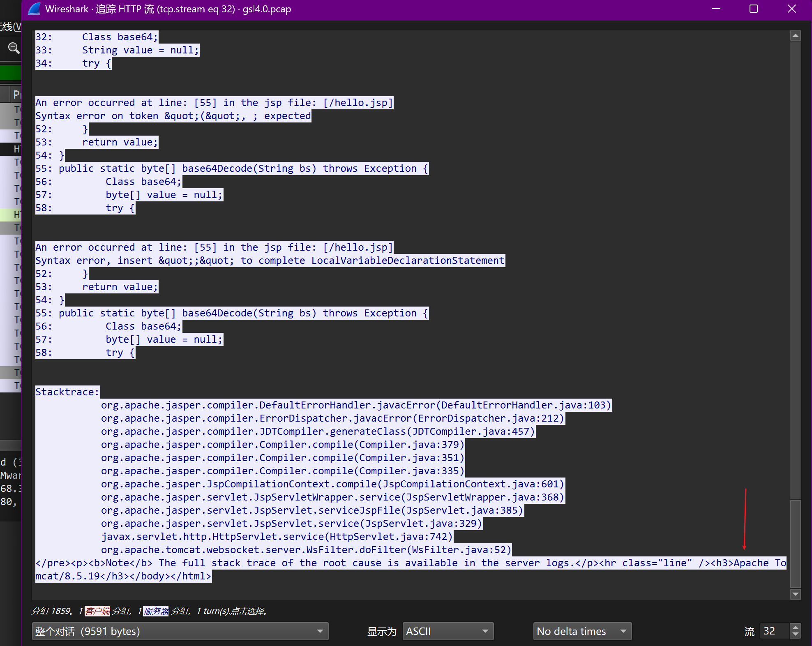
Task: Click the DefaultErrorHandler.javacError stack line
Action: 356,405
